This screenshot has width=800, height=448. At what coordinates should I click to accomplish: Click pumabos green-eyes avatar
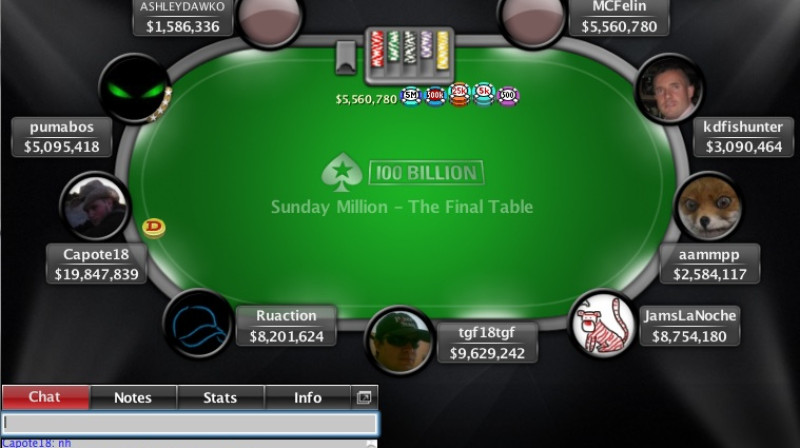coord(134,89)
